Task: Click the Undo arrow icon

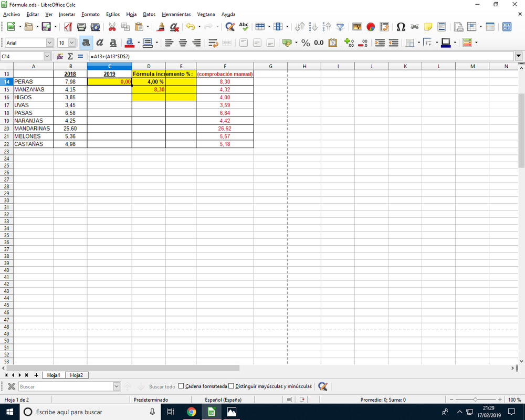Action: point(190,26)
